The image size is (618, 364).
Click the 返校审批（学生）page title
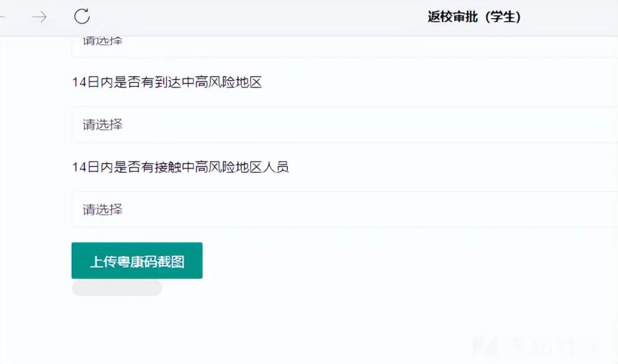[x=474, y=17]
